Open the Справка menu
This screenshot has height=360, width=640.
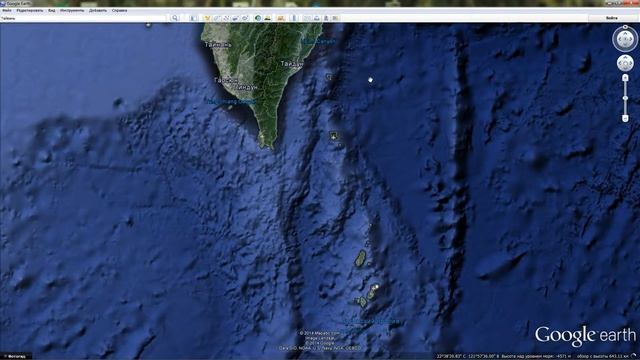[119, 10]
